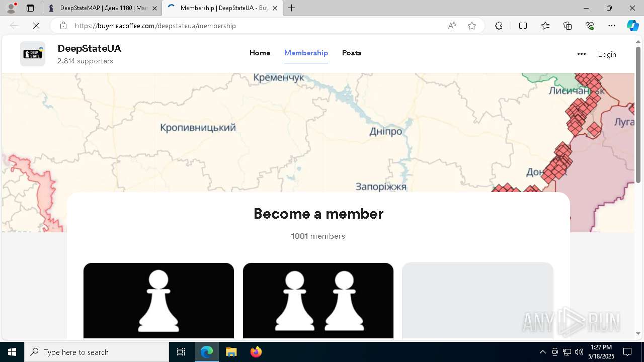Click the address bar URL

155,26
